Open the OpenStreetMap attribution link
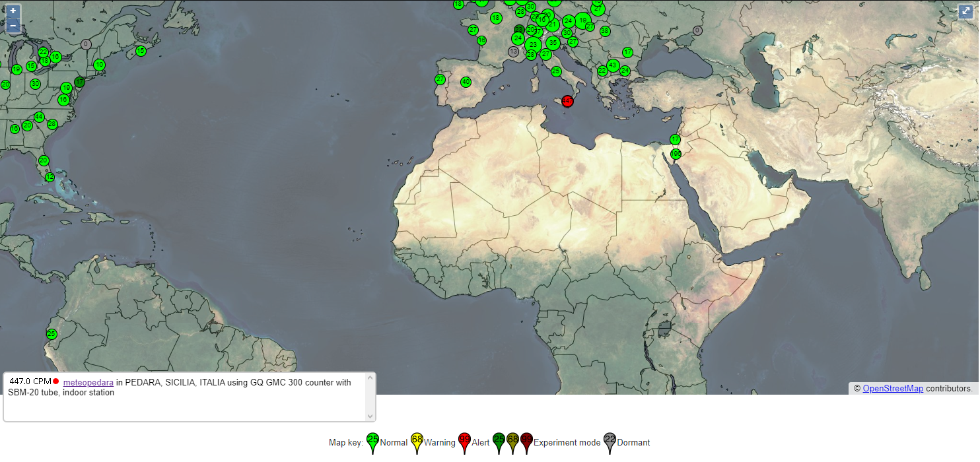The width and height of the screenshot is (980, 462). 892,388
